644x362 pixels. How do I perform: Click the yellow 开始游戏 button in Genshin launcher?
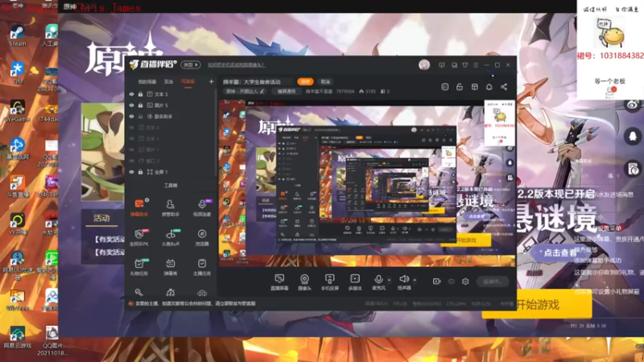(537, 304)
